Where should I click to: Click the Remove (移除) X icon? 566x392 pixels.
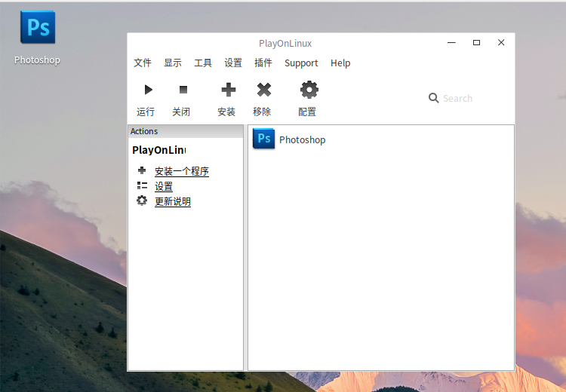tap(264, 90)
